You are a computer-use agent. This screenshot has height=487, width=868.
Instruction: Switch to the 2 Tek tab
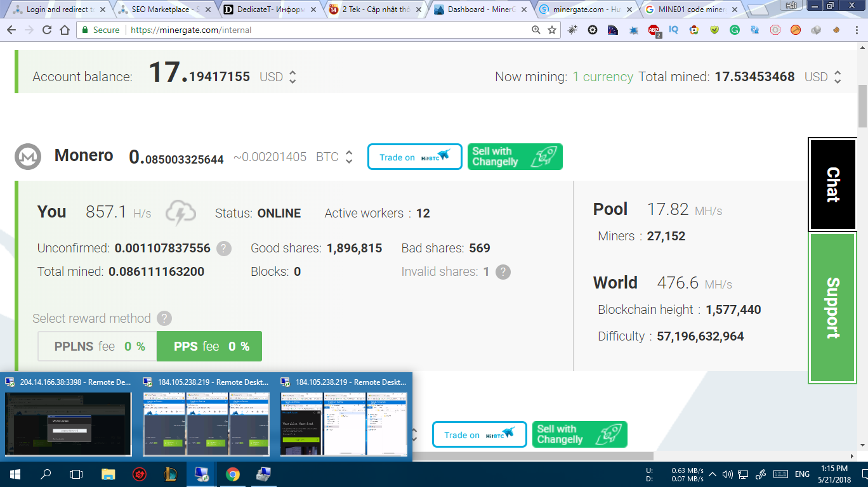coord(374,10)
